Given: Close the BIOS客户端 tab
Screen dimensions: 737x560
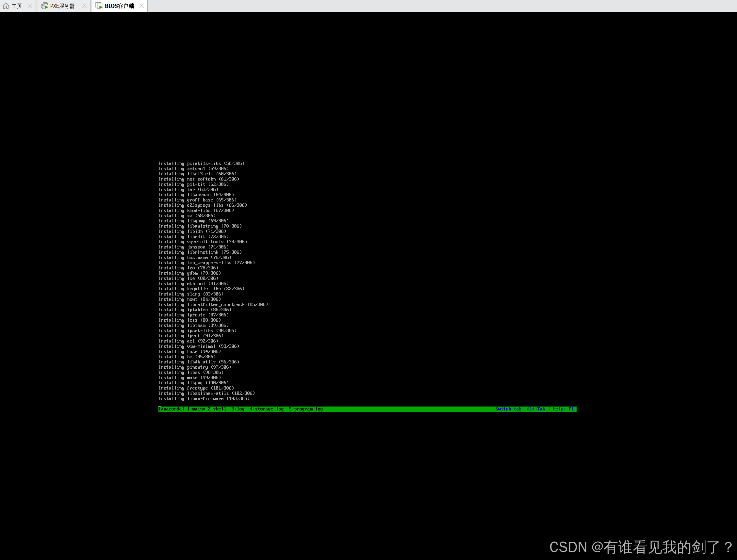Looking at the screenshot, I should click(x=142, y=6).
